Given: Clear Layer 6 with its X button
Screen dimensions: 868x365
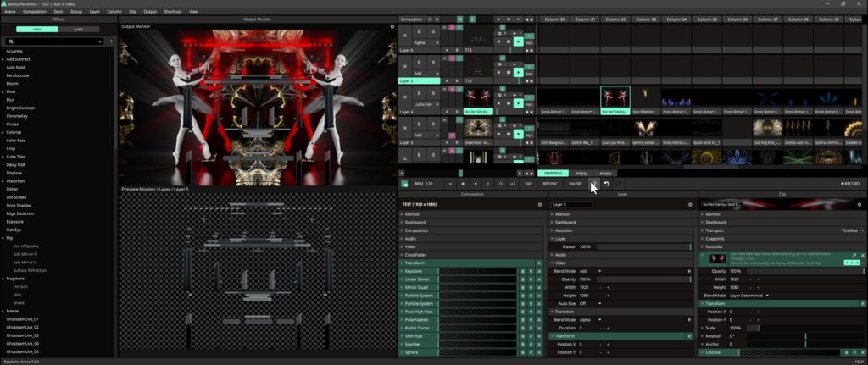Looking at the screenshot, I should point(405,36).
